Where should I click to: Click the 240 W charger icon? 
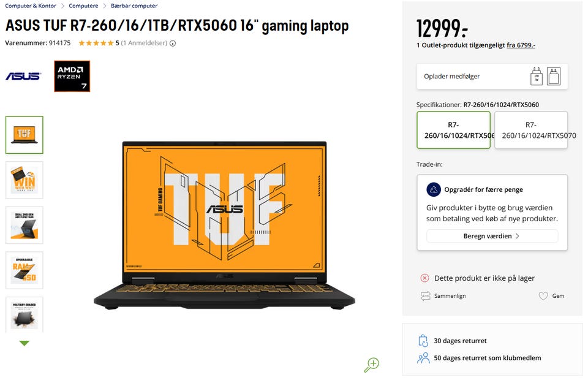(x=537, y=76)
